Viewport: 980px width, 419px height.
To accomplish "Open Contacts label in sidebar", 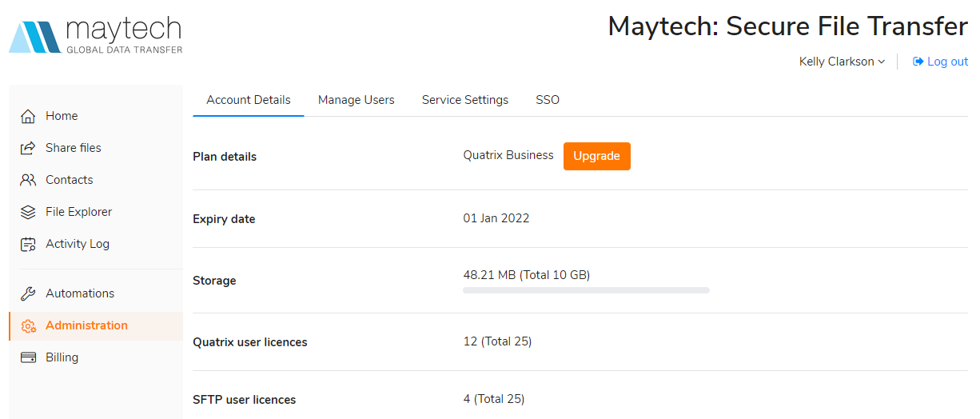I will pos(70,180).
